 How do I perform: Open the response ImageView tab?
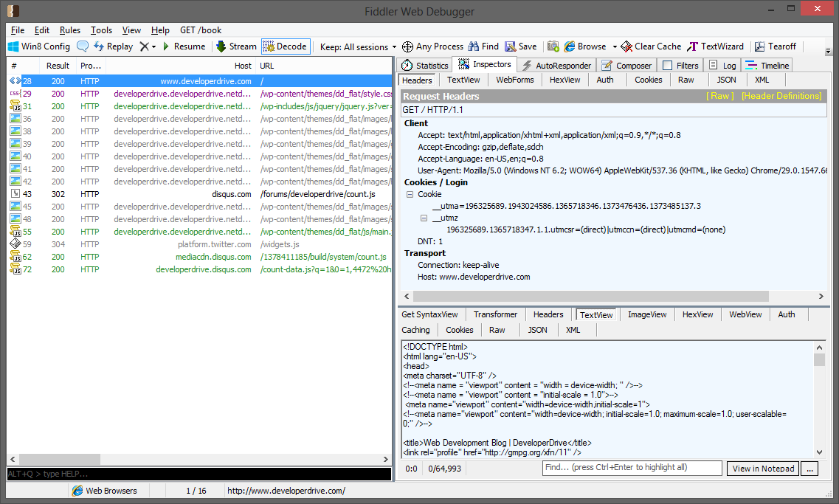647,314
